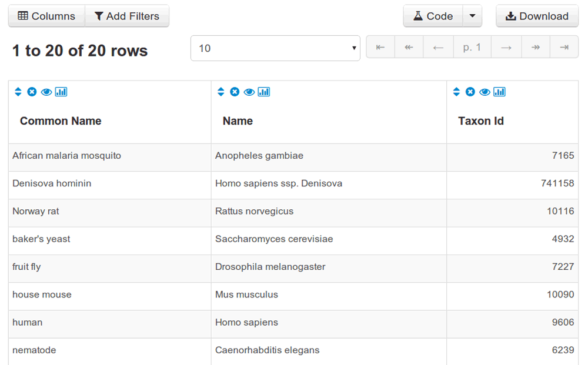Image resolution: width=588 pixels, height=365 pixels.
Task: Remove the Taxon Id column
Action: click(x=470, y=92)
